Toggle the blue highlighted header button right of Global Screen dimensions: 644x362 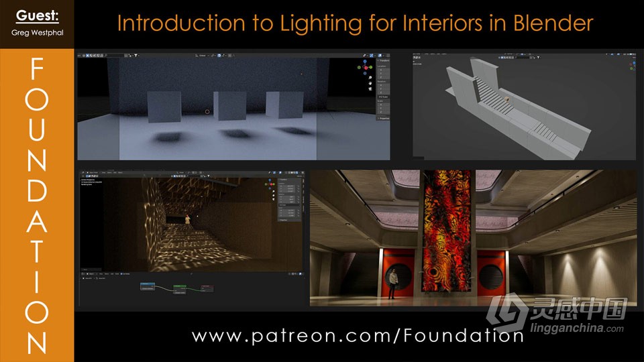click(x=219, y=56)
